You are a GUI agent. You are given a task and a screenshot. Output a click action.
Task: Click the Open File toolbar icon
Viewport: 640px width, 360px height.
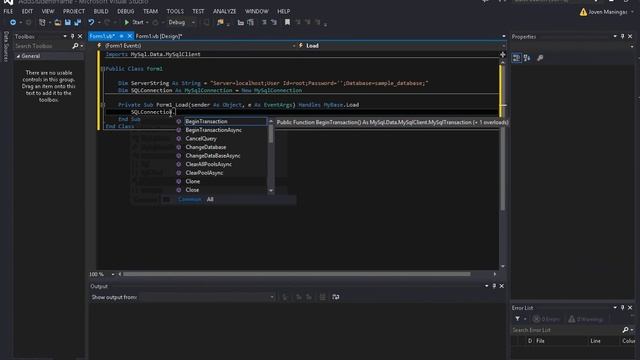(x=58, y=22)
